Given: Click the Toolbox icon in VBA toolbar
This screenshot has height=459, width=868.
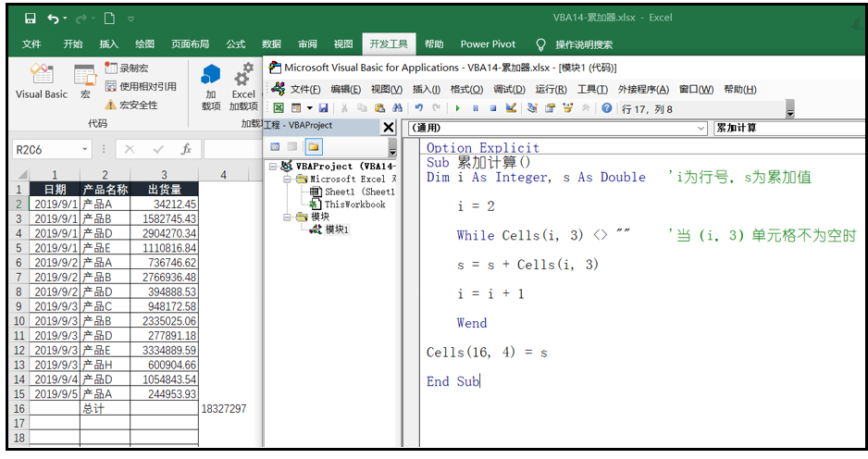Looking at the screenshot, I should (586, 108).
